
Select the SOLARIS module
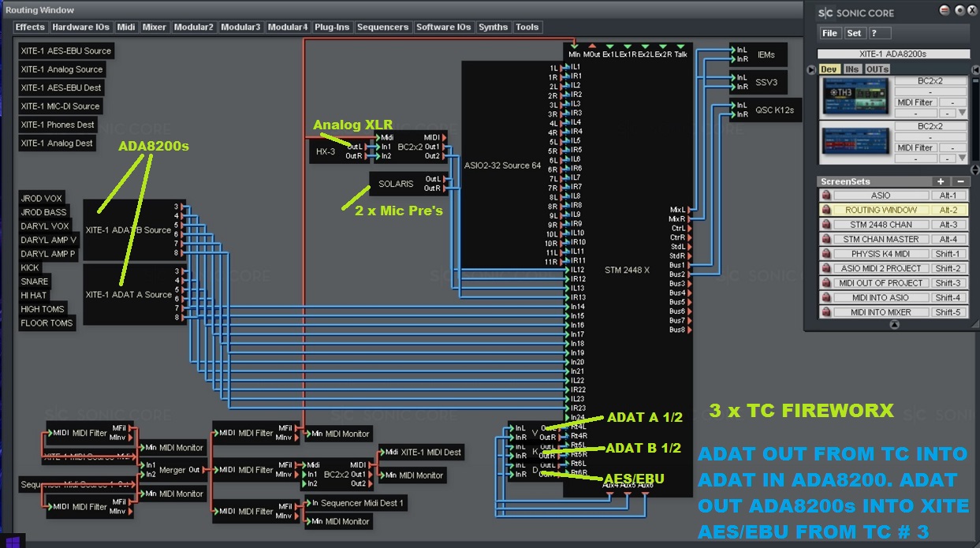click(408, 184)
